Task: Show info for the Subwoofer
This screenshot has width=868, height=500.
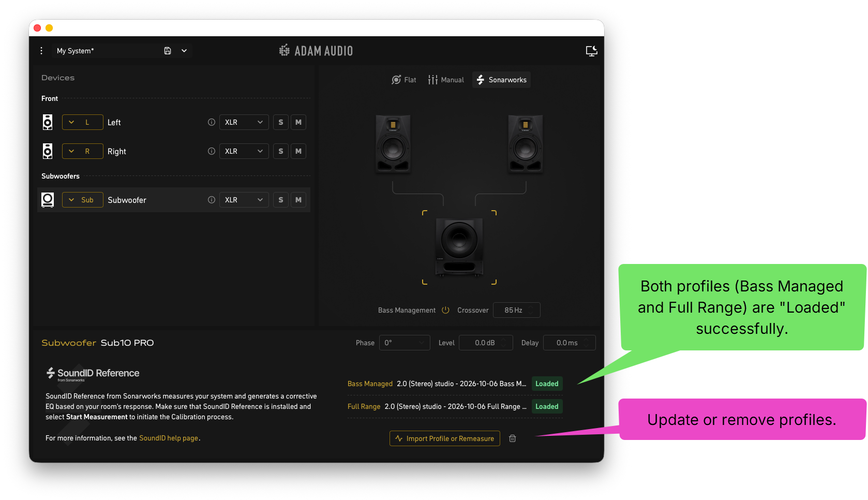Action: pyautogui.click(x=212, y=200)
